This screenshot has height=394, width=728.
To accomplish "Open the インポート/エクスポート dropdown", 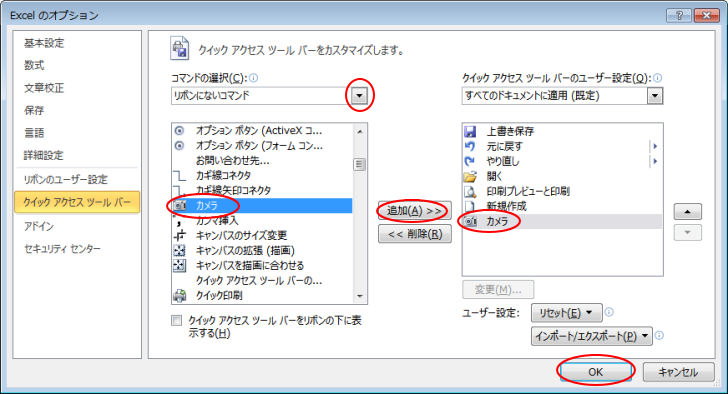I will (x=592, y=336).
